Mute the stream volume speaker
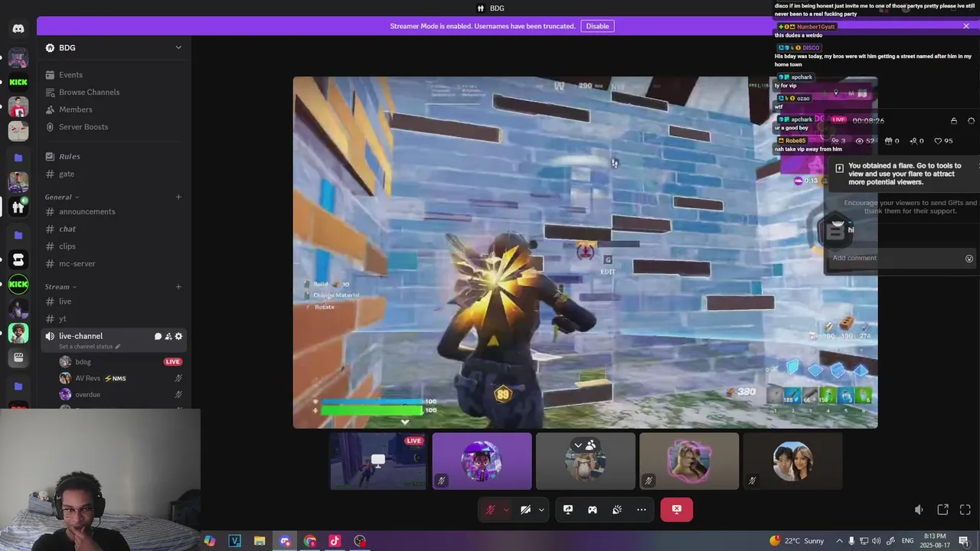Screen dimensions: 980x551 pyautogui.click(x=920, y=510)
